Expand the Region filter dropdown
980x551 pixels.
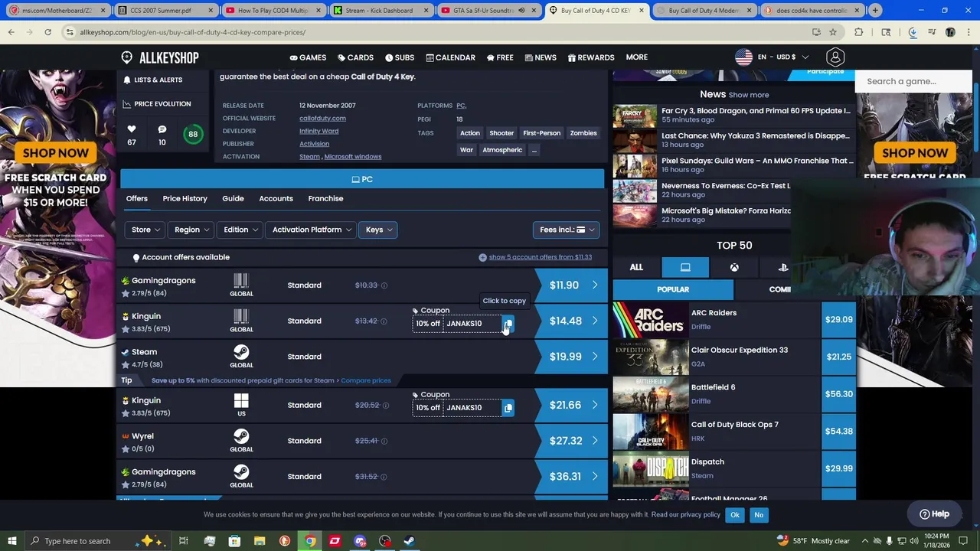pyautogui.click(x=191, y=230)
